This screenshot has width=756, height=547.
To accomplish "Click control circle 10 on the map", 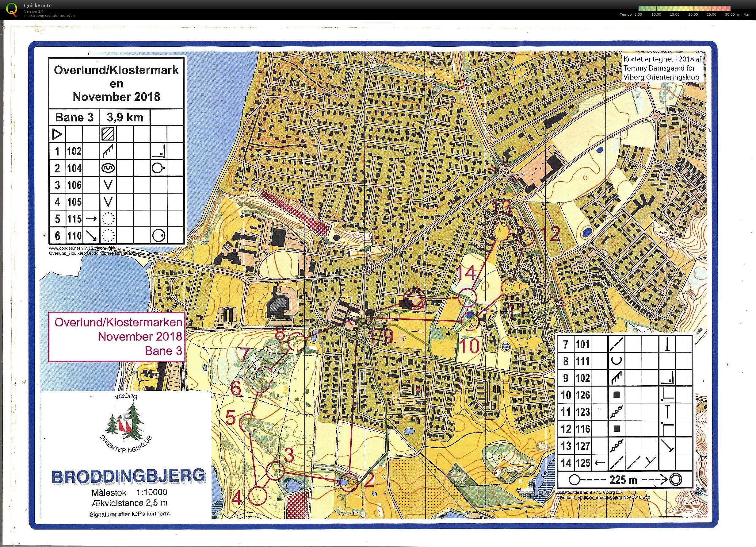I will click(469, 321).
